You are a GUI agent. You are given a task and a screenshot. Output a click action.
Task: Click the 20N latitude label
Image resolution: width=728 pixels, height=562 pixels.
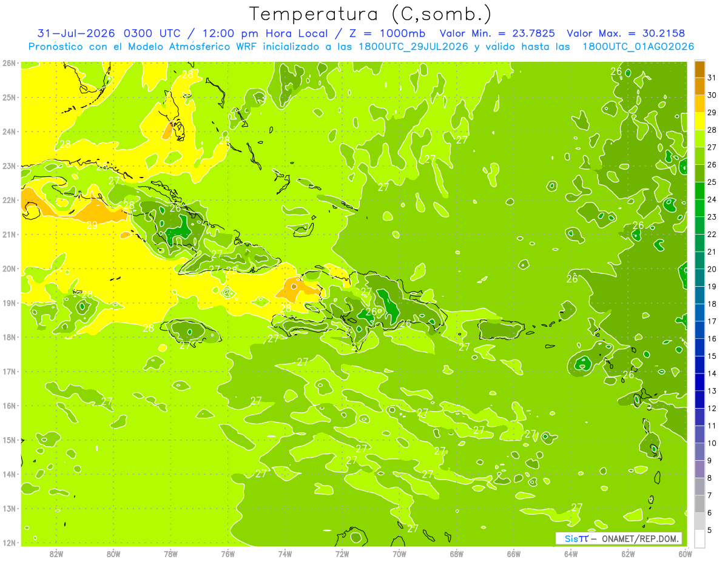point(9,269)
